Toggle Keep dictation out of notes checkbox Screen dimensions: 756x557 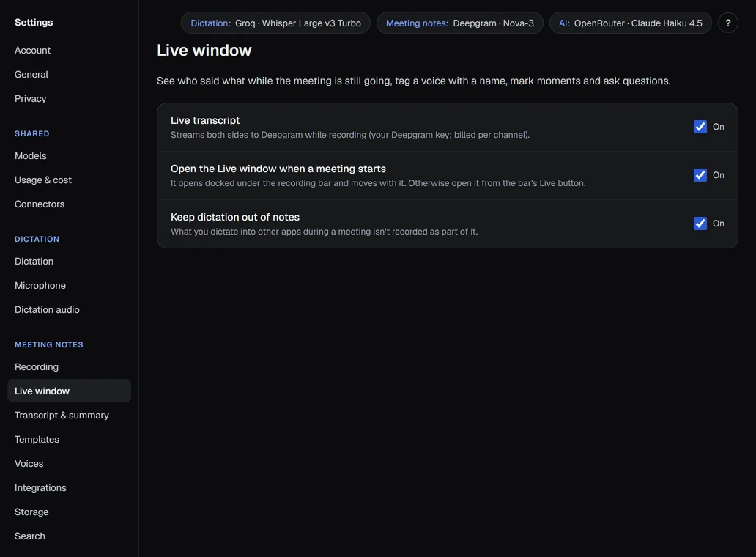click(x=700, y=224)
